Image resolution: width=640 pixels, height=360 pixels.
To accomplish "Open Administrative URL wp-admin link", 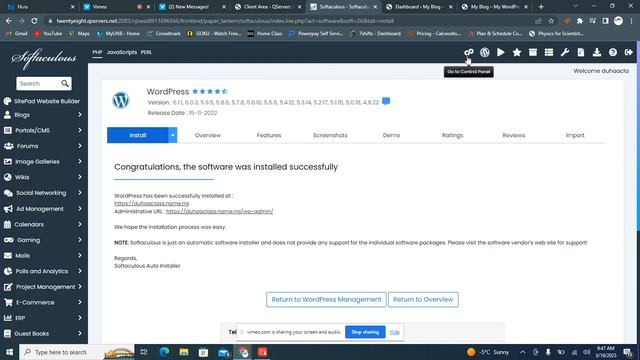I will click(x=220, y=211).
